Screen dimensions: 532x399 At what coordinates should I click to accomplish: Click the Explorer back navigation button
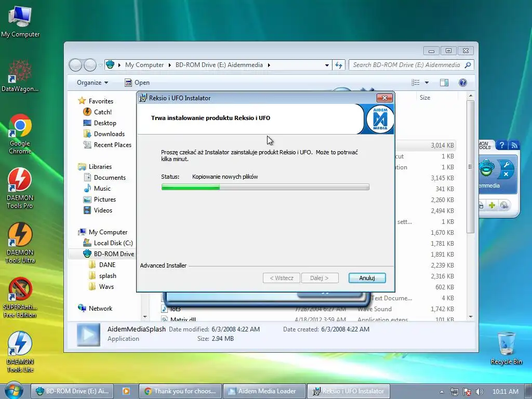(75, 65)
